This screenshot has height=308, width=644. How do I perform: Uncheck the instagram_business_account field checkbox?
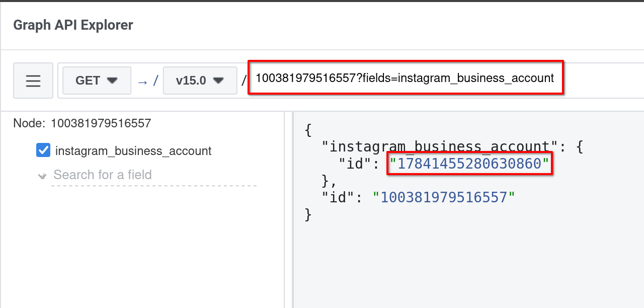pyautogui.click(x=43, y=150)
